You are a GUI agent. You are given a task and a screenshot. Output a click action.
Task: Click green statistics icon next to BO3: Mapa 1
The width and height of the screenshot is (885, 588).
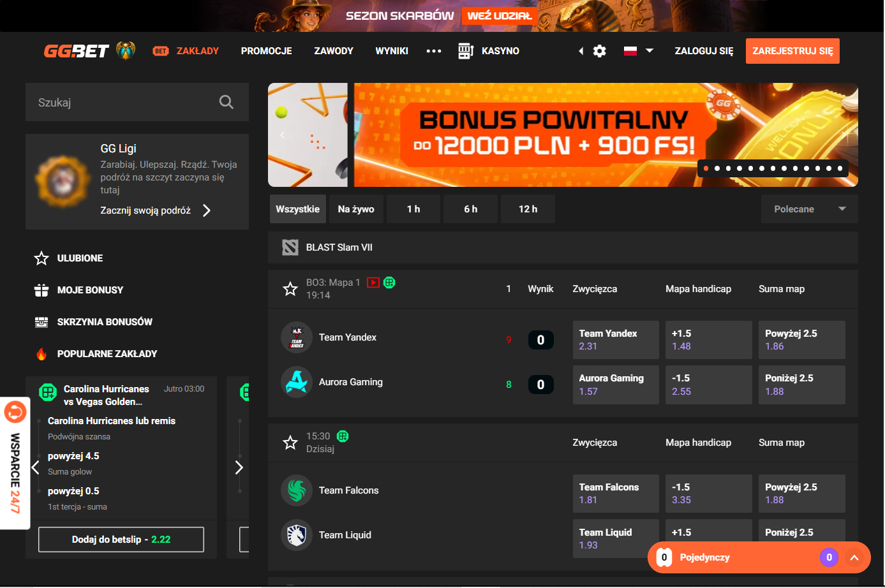pyautogui.click(x=389, y=283)
